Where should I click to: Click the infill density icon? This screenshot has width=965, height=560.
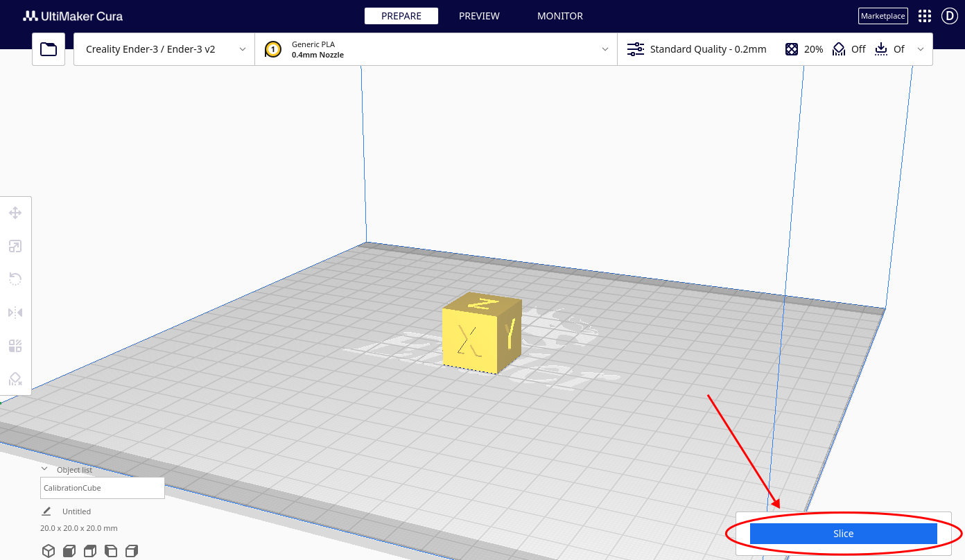(792, 49)
